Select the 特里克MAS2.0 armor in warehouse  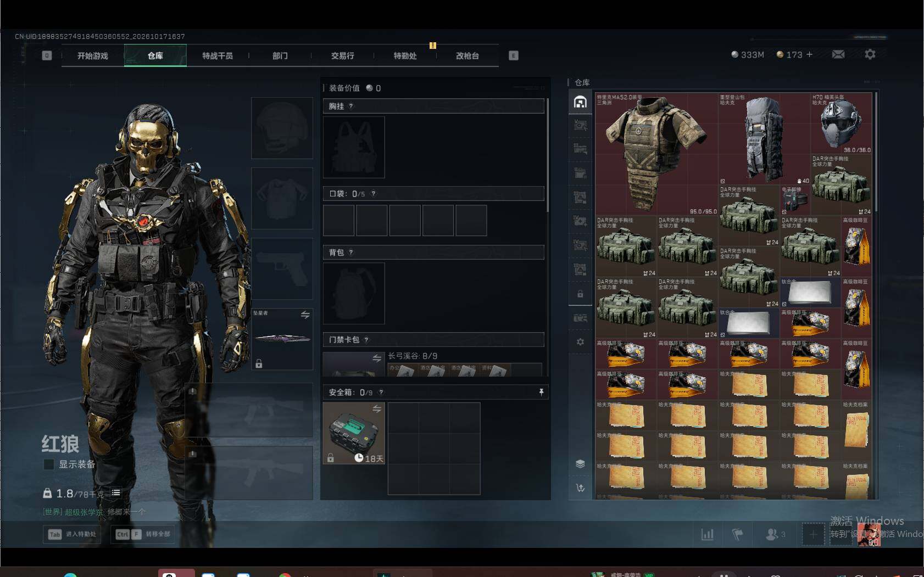(x=656, y=154)
